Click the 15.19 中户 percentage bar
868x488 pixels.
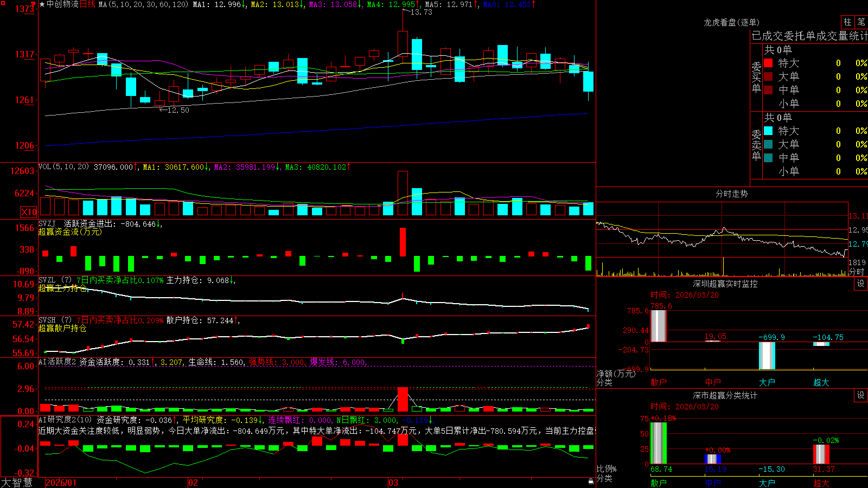pos(713,459)
